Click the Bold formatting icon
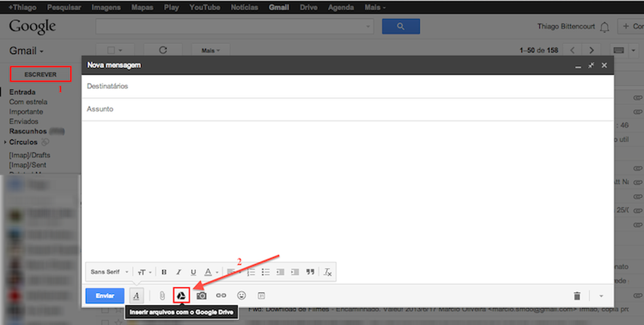The image size is (644, 325). coord(164,272)
